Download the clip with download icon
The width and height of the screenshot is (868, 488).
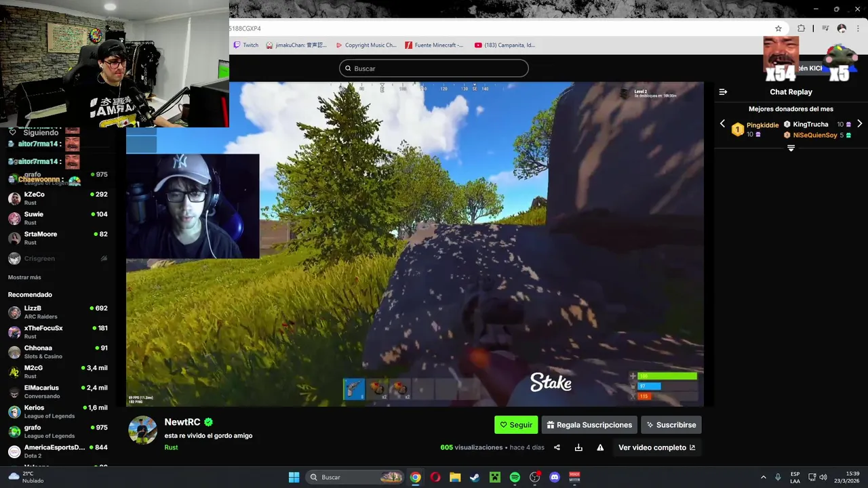(x=578, y=447)
